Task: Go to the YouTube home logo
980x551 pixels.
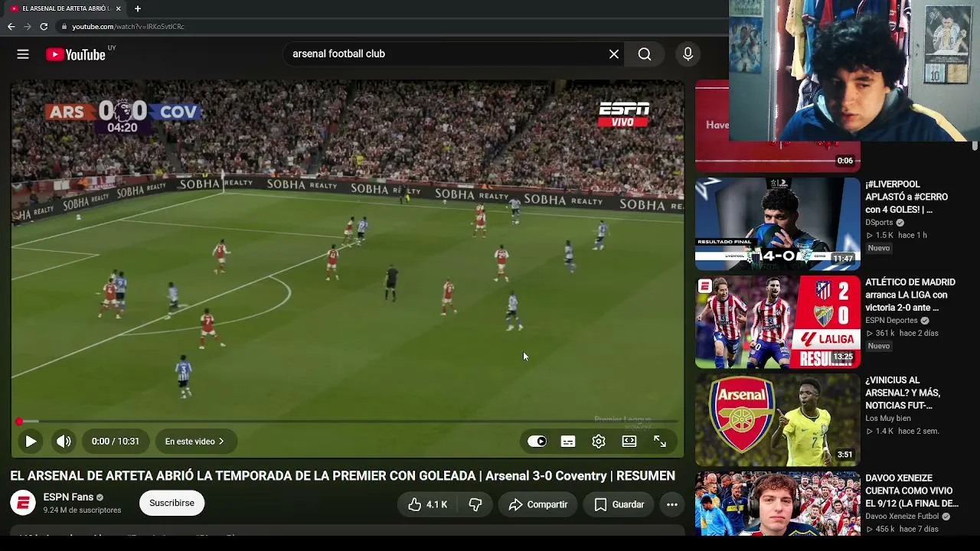Action: tap(75, 54)
